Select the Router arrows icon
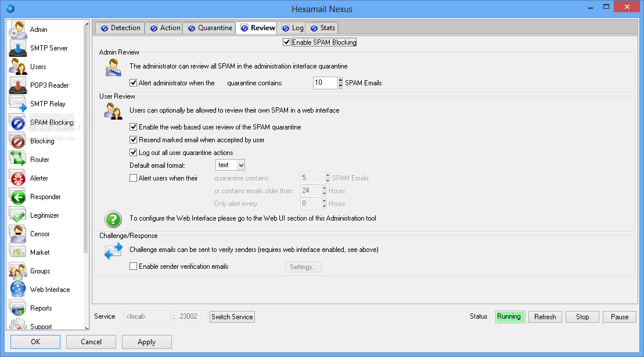Screen dimensions: 644x357 (x=17, y=160)
